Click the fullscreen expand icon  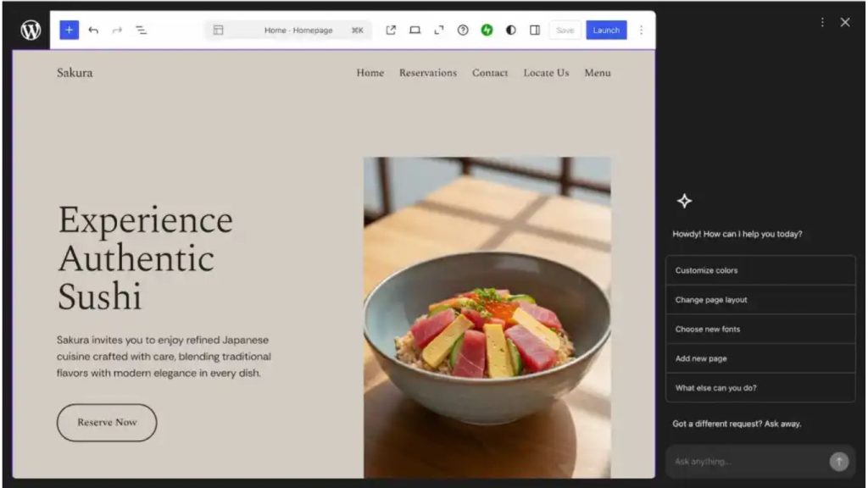pyautogui.click(x=439, y=30)
